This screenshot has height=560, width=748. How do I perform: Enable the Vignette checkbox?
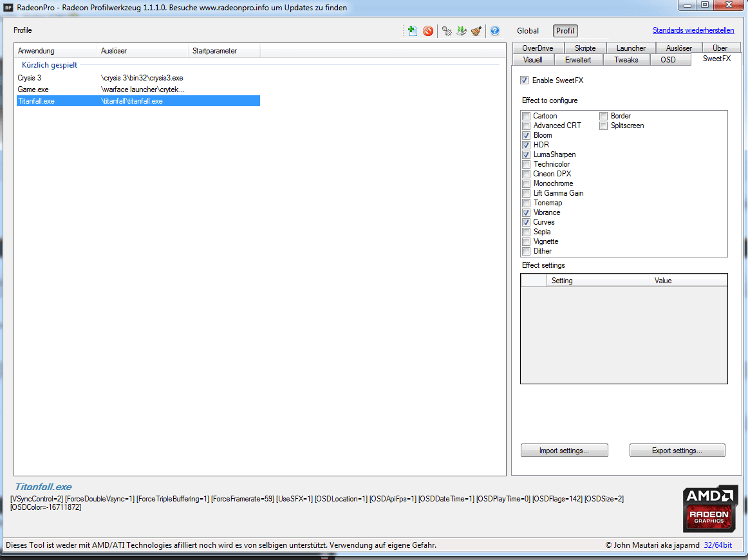pos(526,242)
